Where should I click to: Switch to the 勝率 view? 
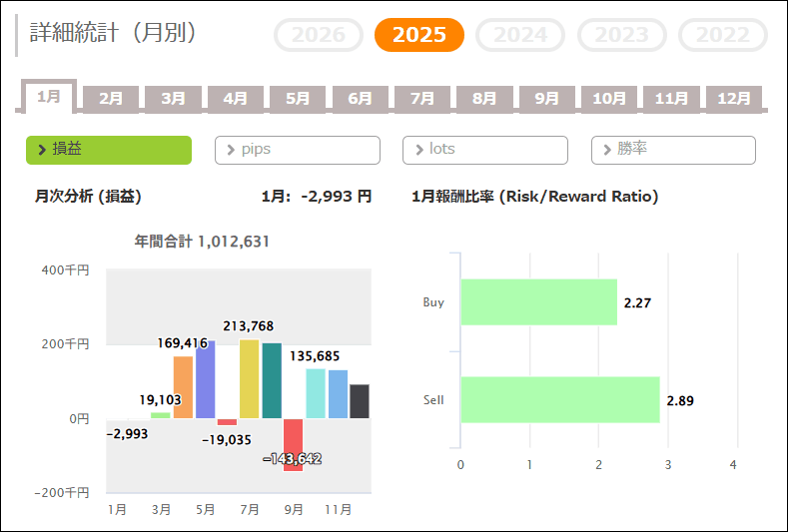point(673,150)
